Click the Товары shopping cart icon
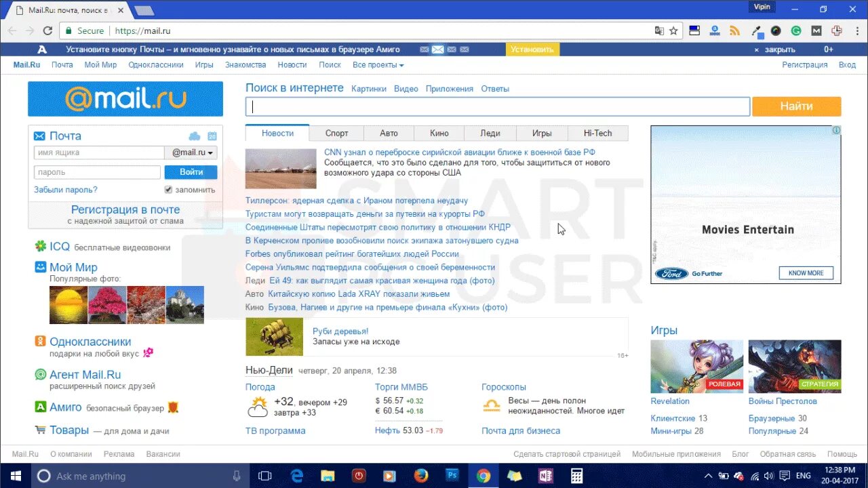Screen dimensions: 868x488 41,430
